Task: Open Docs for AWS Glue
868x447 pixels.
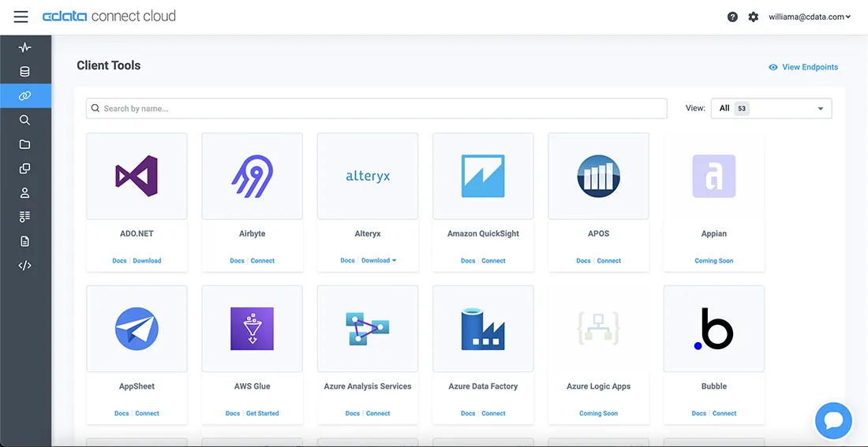Action: tap(233, 413)
